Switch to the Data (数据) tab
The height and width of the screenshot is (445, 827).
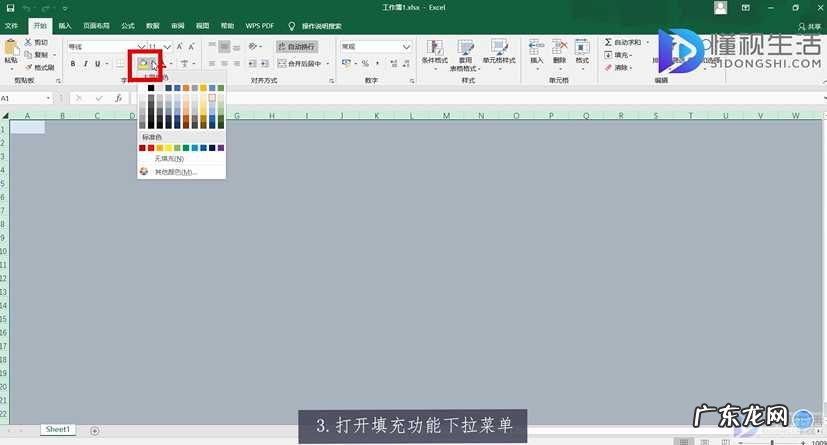tap(152, 26)
